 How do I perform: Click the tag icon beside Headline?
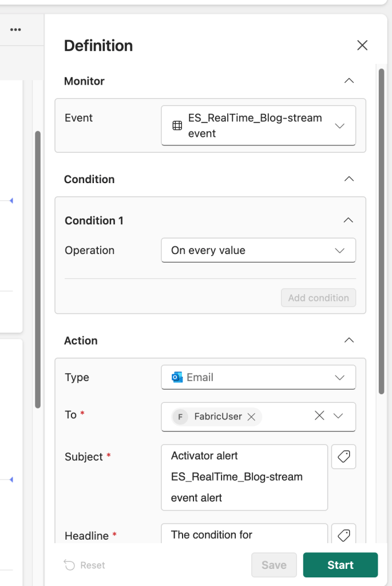[343, 535]
